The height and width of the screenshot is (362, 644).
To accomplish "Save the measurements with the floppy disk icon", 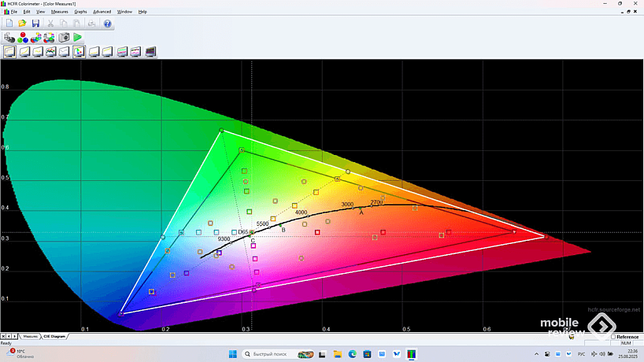I will (x=35, y=24).
